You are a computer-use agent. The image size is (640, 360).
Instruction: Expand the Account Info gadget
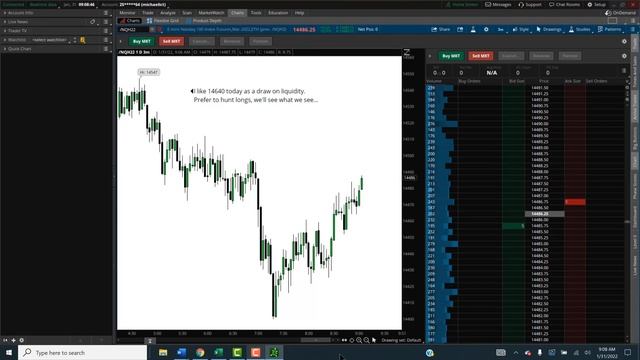click(5, 13)
